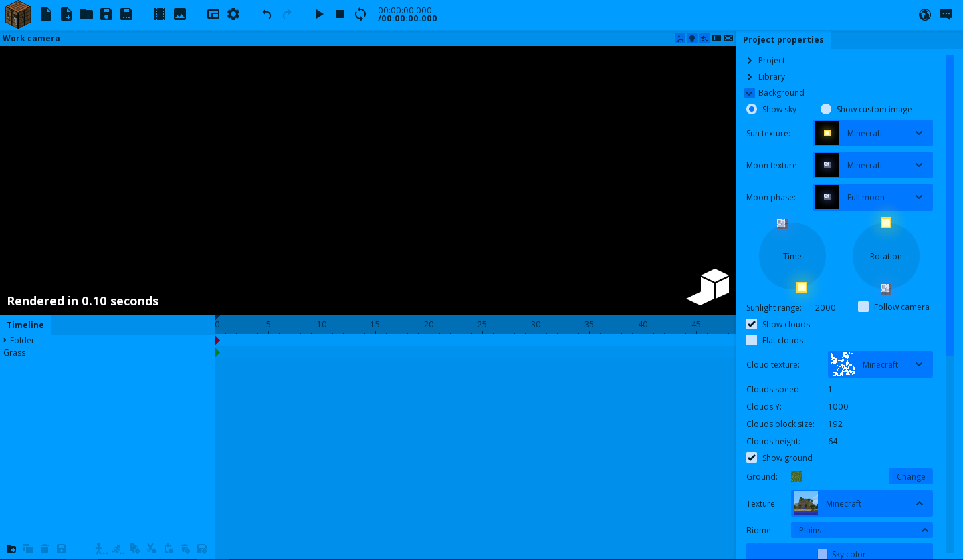
Task: Switch to the Project properties tab
Action: pos(783,39)
